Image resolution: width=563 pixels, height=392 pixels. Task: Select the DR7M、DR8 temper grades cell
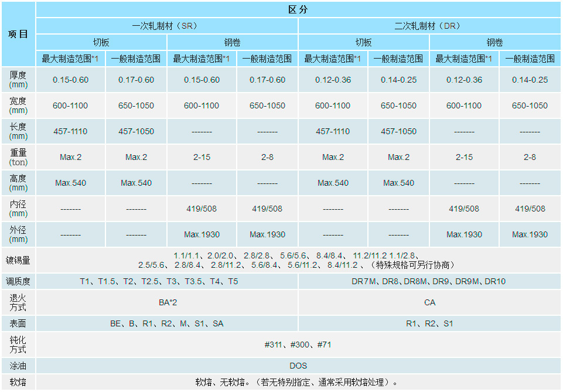(429, 281)
